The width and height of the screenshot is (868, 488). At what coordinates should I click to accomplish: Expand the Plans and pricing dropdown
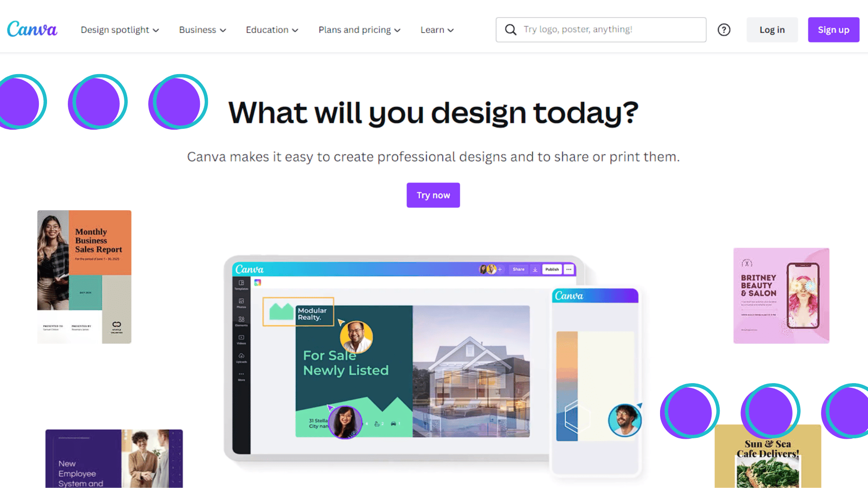(x=359, y=29)
